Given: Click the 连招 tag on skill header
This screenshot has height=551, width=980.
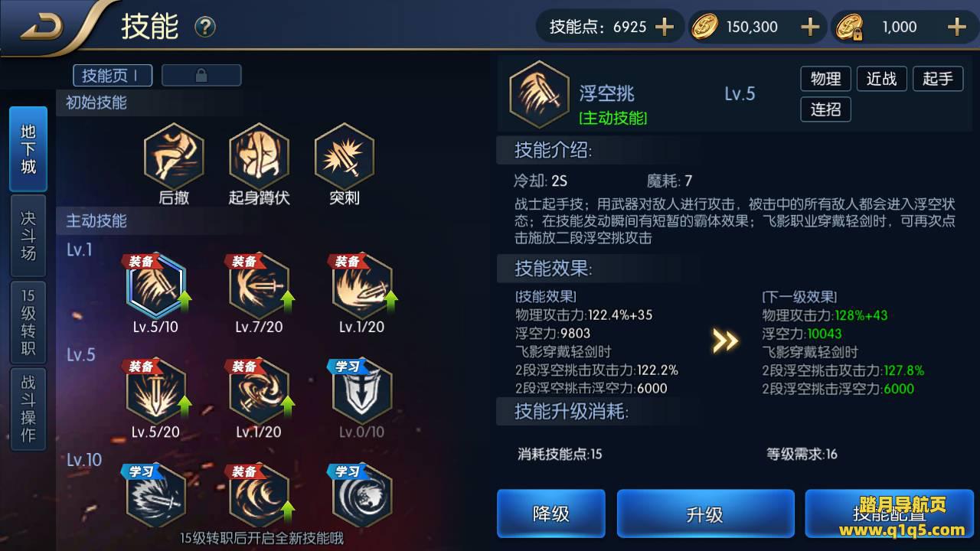Looking at the screenshot, I should pos(825,109).
